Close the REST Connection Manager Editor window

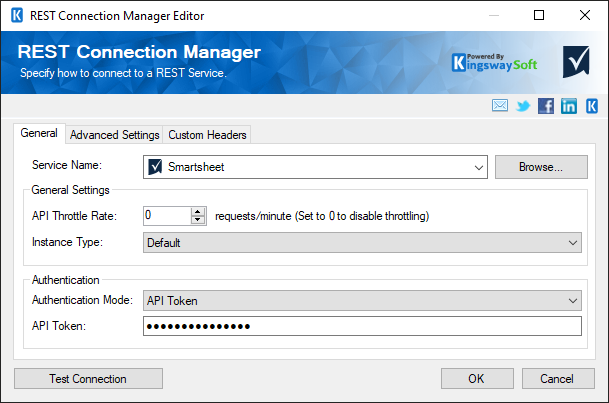[x=585, y=15]
